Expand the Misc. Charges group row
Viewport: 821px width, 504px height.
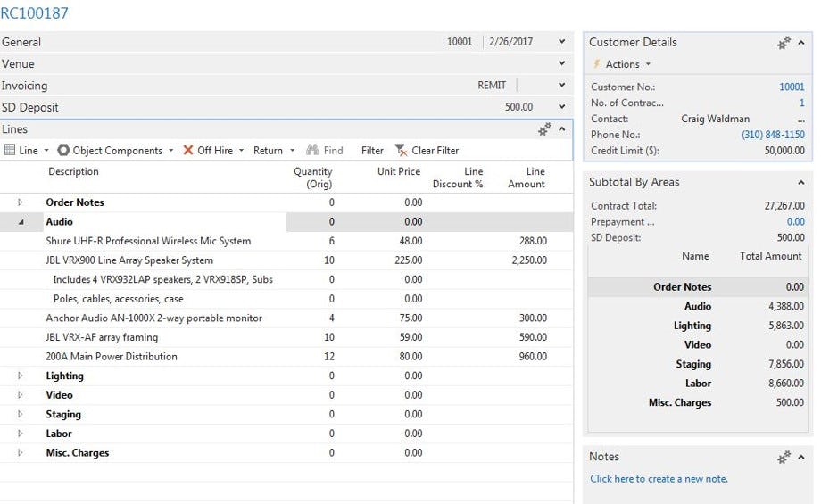(x=21, y=453)
